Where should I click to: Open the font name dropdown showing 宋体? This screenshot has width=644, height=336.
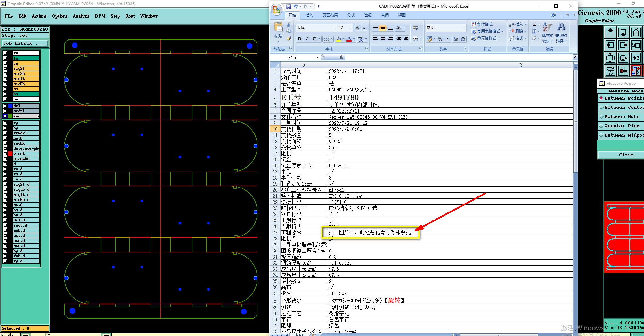click(x=335, y=28)
